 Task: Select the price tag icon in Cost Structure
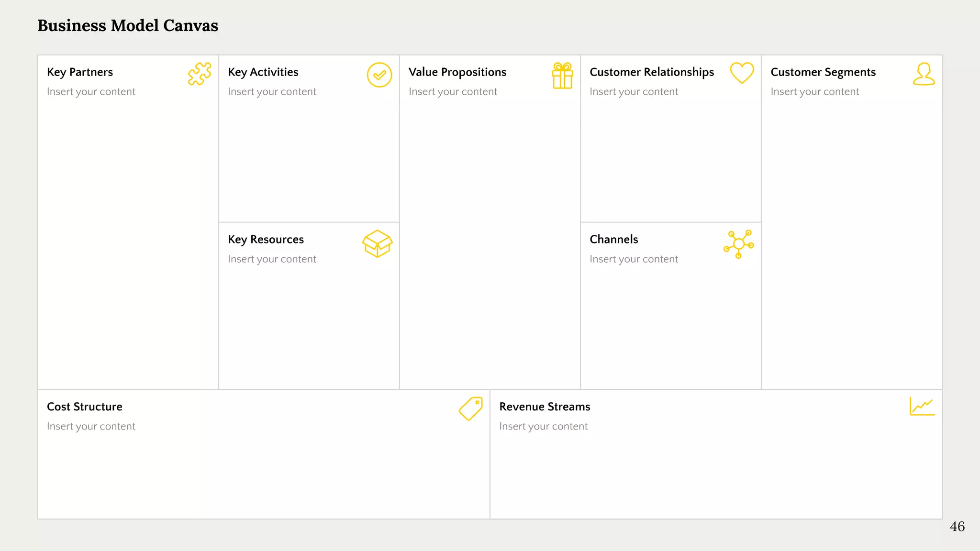[x=471, y=409]
